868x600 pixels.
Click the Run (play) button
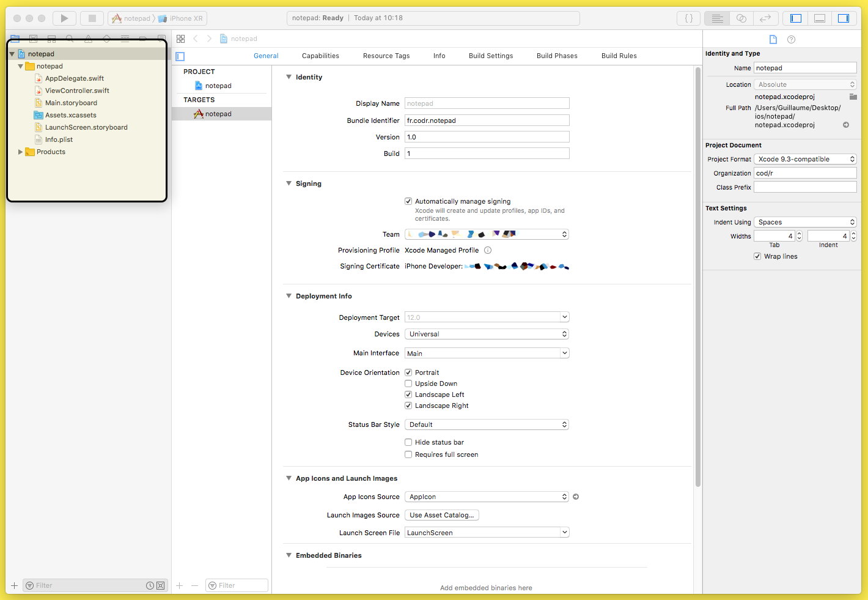click(64, 18)
